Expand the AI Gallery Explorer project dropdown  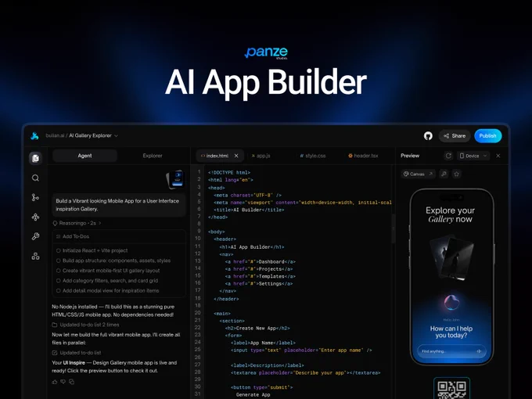click(116, 135)
